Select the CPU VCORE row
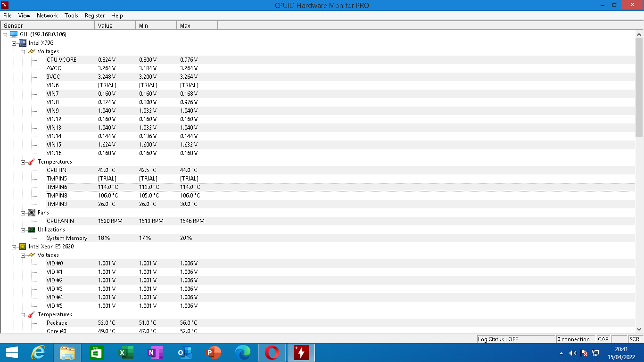Screen dimensions: 644x362 click(x=340, y=60)
